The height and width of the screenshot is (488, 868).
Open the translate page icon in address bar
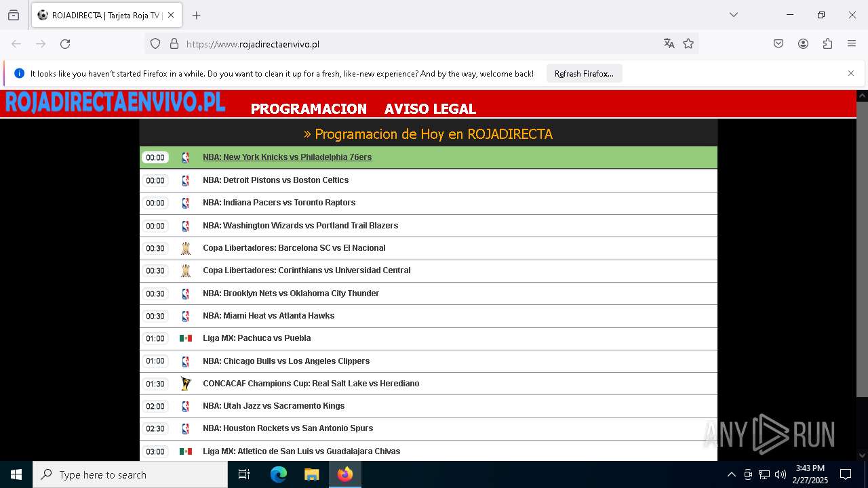coord(669,44)
